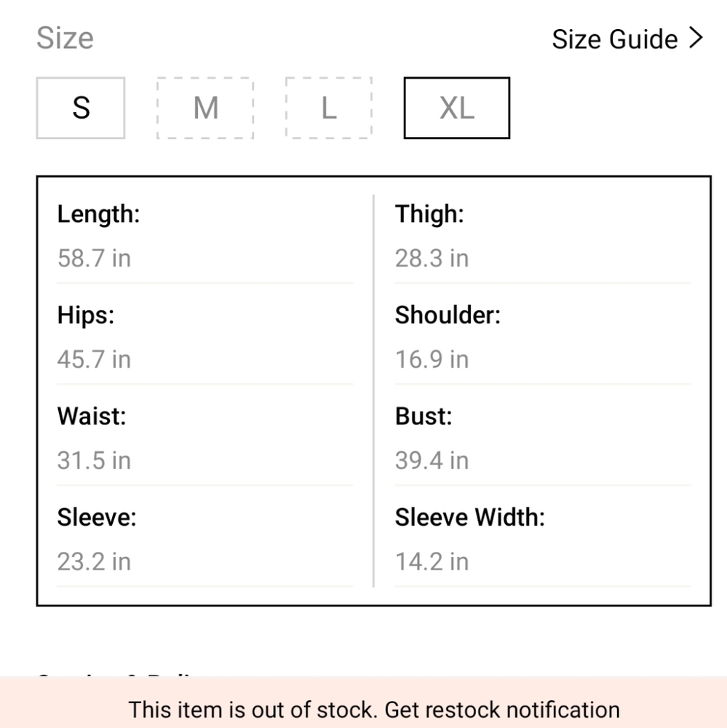Image resolution: width=727 pixels, height=728 pixels.
Task: Click the Length measurement value 58.7 in
Action: (95, 258)
